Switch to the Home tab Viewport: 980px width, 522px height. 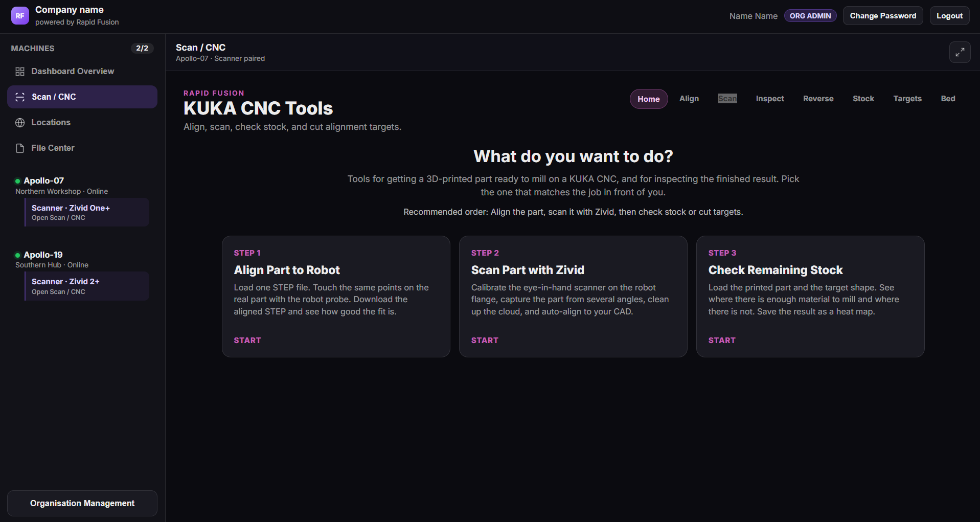point(649,99)
